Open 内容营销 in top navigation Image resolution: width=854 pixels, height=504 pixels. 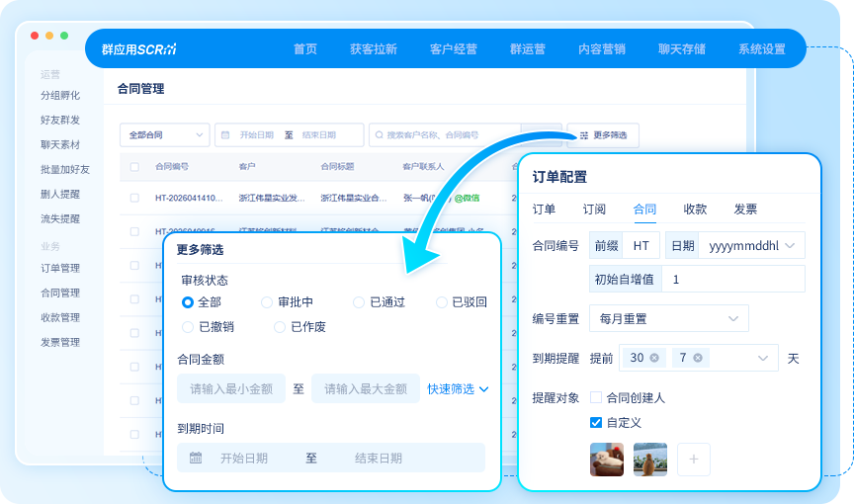(601, 49)
